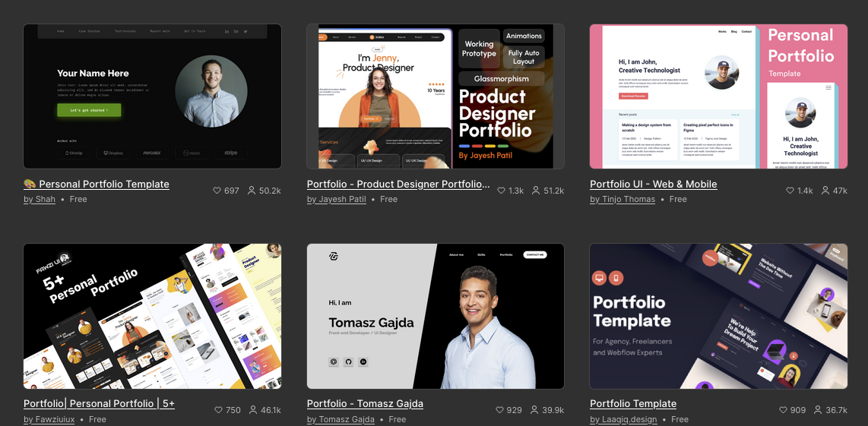Screen dimensions: 868x426
Task: Click the users icon showing 39.9k
Action: tap(534, 410)
